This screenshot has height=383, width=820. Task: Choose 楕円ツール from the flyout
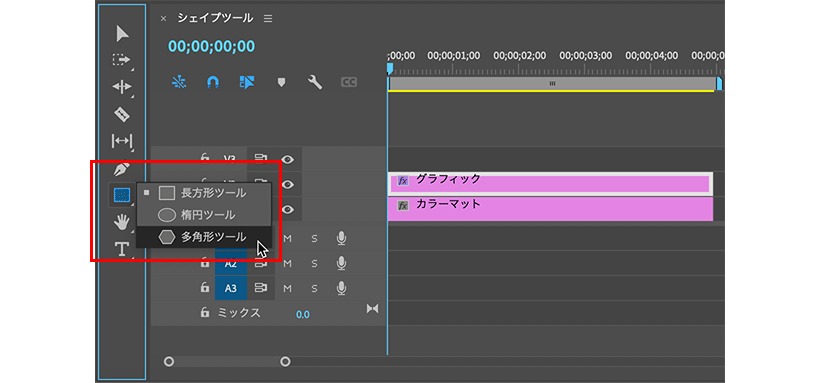click(204, 215)
